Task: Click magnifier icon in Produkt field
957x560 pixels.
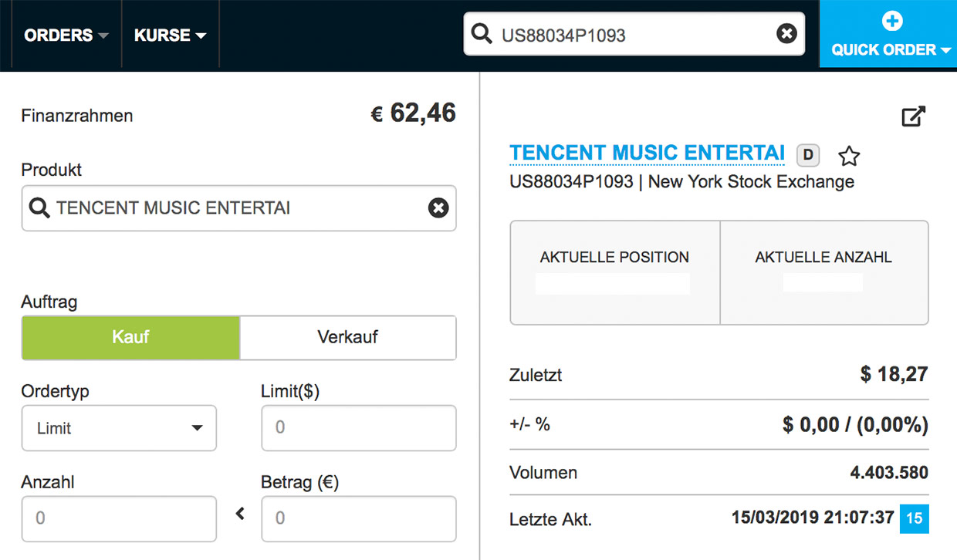Action: (39, 207)
